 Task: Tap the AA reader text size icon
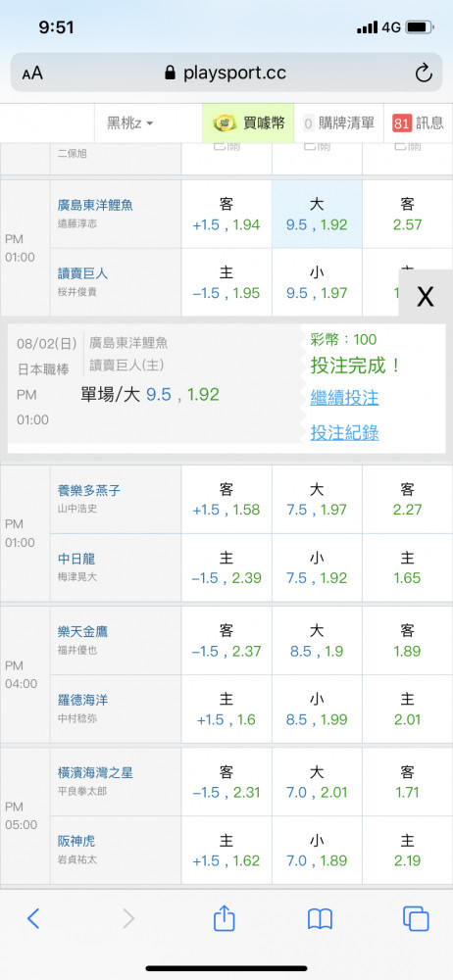[x=32, y=73]
